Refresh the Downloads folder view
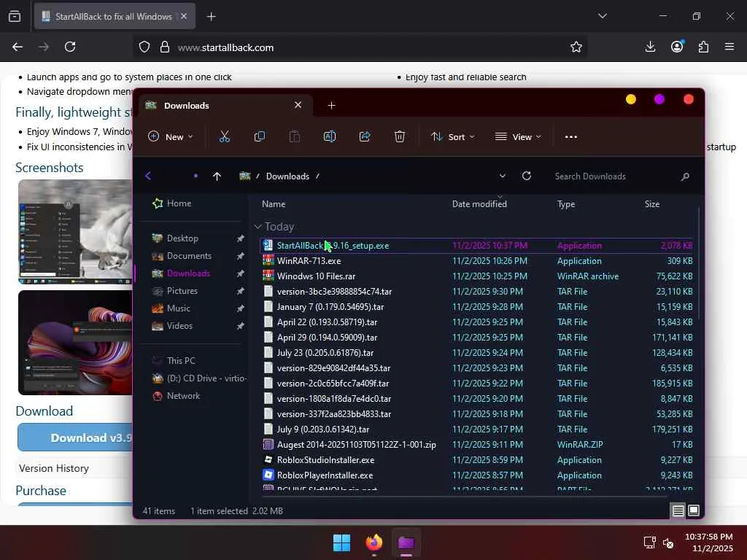The image size is (747, 560). pyautogui.click(x=527, y=176)
